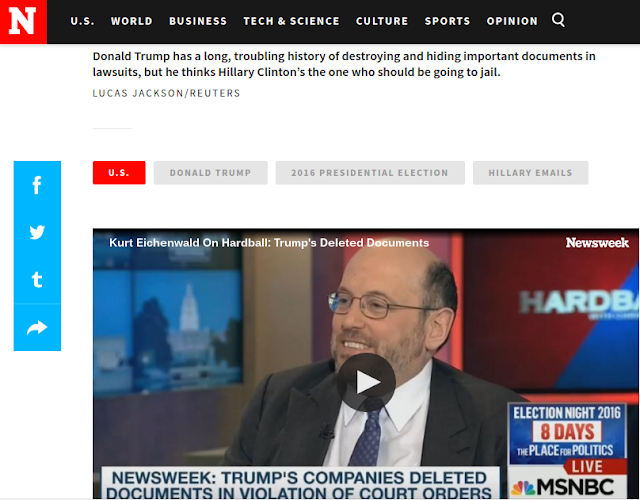The image size is (640, 500).
Task: Open the Sports section
Action: coord(447,21)
